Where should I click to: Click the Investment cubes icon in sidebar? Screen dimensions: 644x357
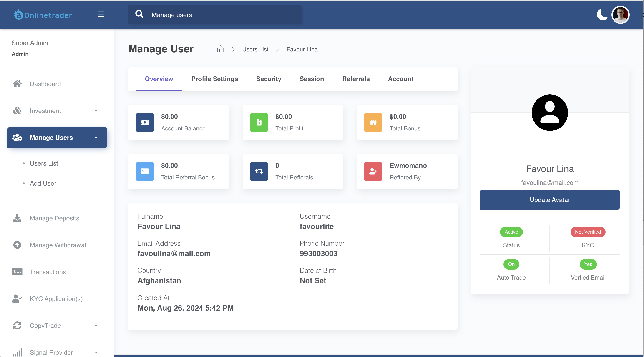pyautogui.click(x=17, y=110)
